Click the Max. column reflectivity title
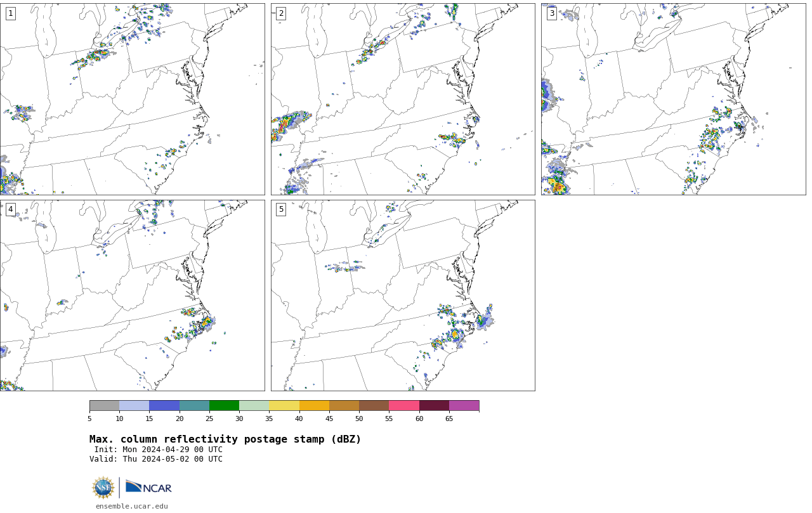This screenshot has height=513, width=812. 225,439
